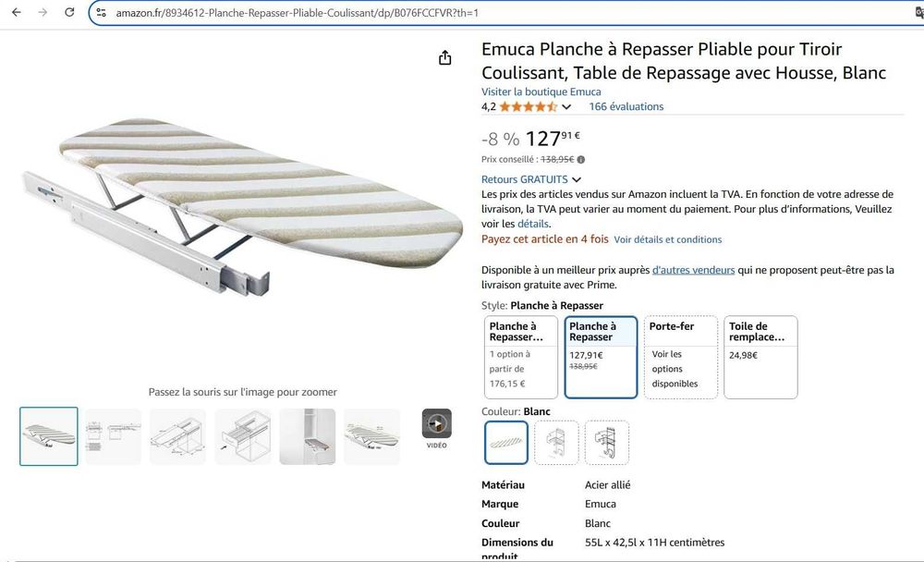Click the translate icon in address bar
This screenshot has width=924, height=562.
tap(915, 13)
